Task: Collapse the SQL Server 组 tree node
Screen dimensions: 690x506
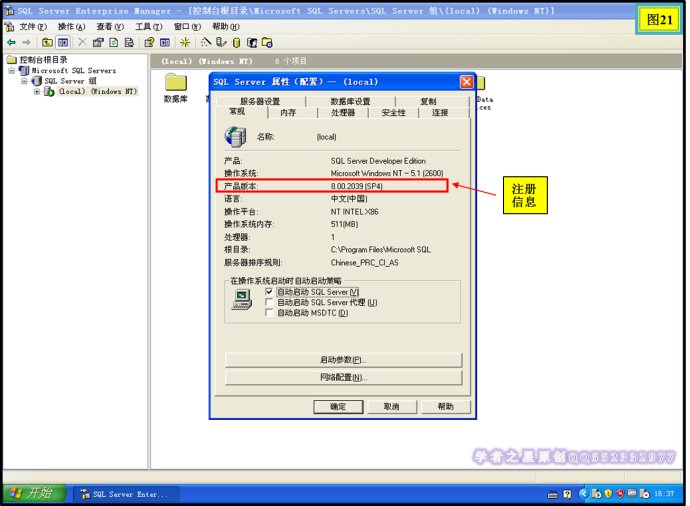Action: [24, 81]
